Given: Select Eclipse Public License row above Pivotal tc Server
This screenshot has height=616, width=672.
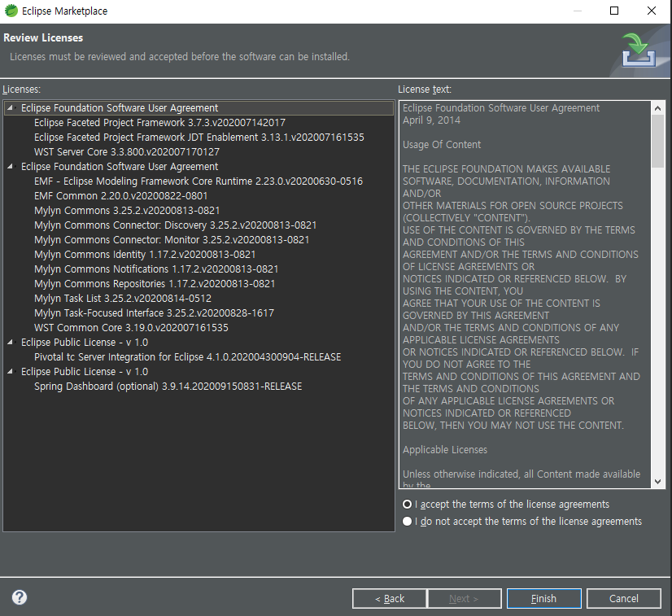Looking at the screenshot, I should [x=85, y=342].
